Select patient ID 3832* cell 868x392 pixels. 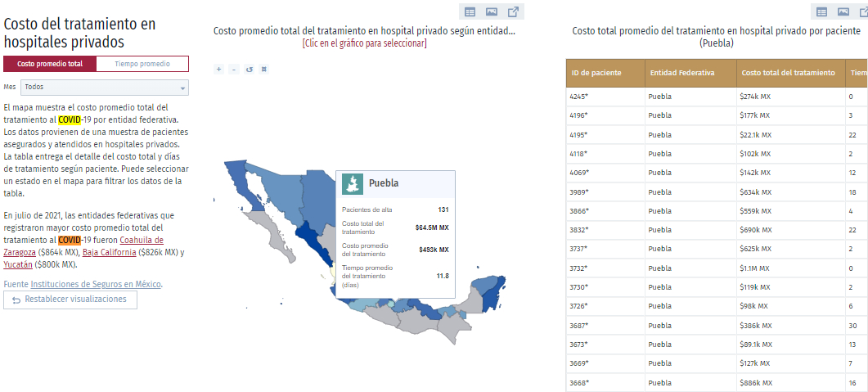coord(605,230)
